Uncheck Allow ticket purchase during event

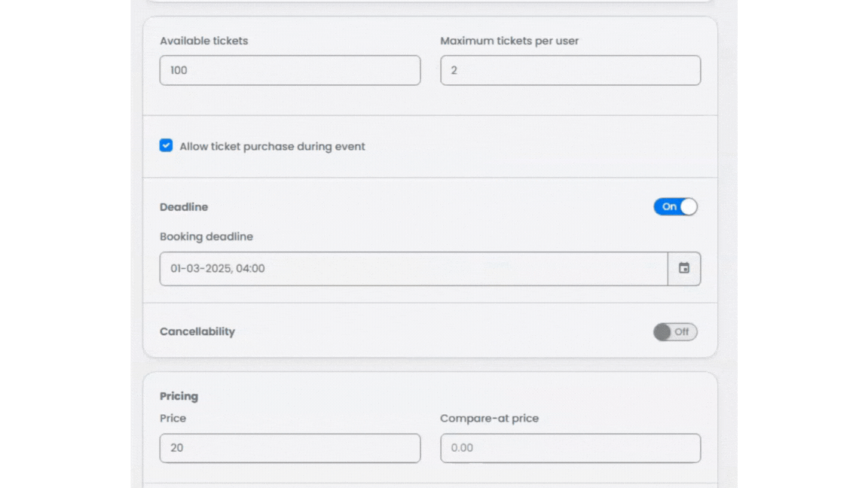coord(167,146)
